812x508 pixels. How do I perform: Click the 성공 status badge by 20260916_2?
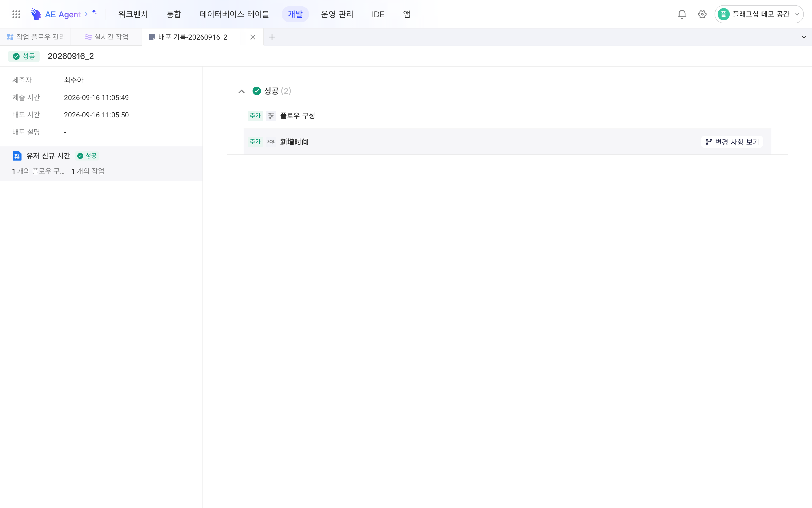(x=24, y=56)
